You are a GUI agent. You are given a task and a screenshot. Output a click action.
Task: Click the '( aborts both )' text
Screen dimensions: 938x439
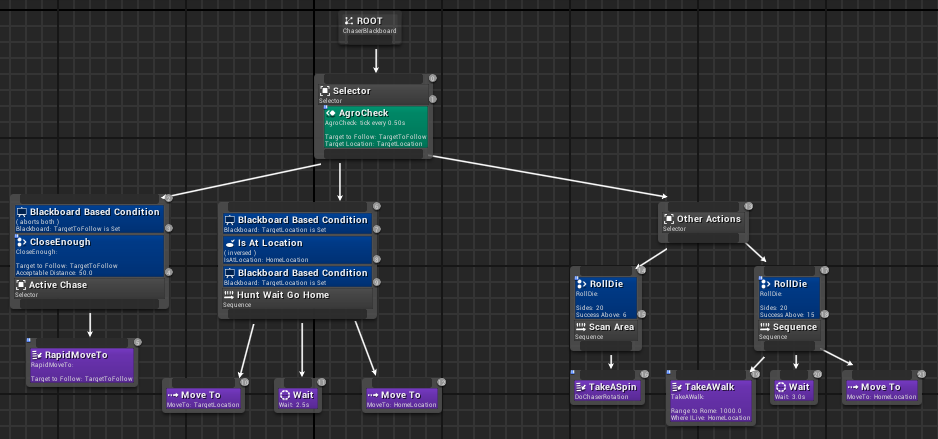click(x=37, y=221)
